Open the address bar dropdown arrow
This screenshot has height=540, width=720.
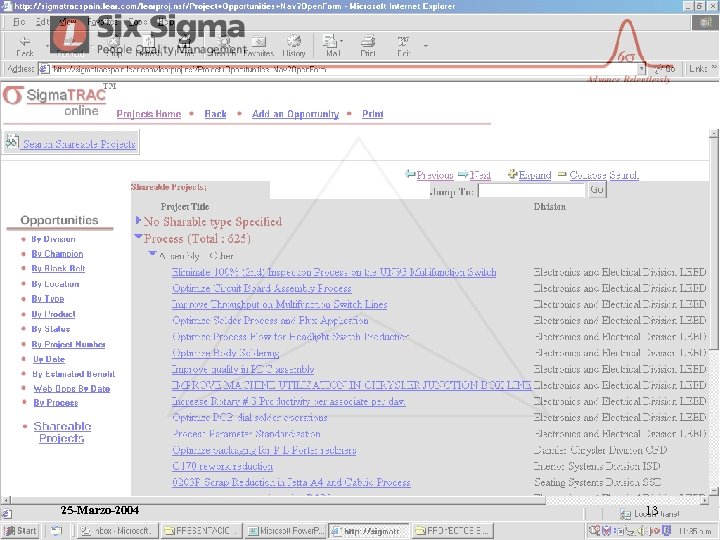coord(641,69)
